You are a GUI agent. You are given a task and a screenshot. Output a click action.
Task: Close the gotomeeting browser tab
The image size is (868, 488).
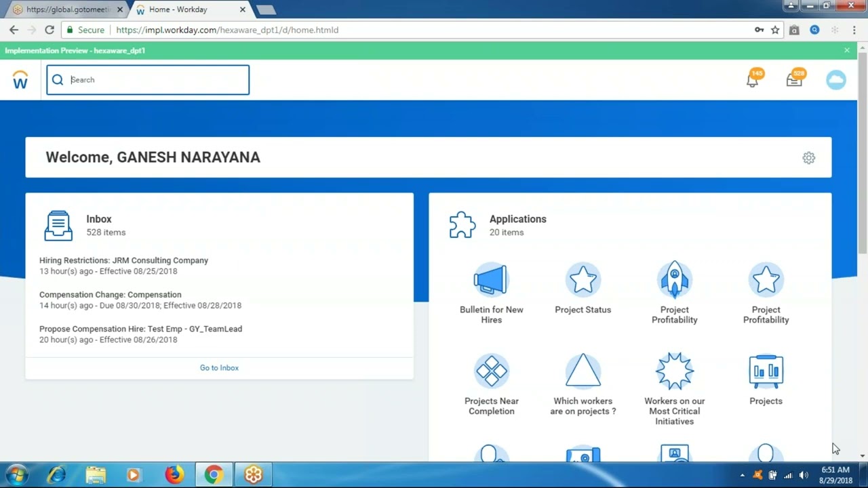point(120,9)
